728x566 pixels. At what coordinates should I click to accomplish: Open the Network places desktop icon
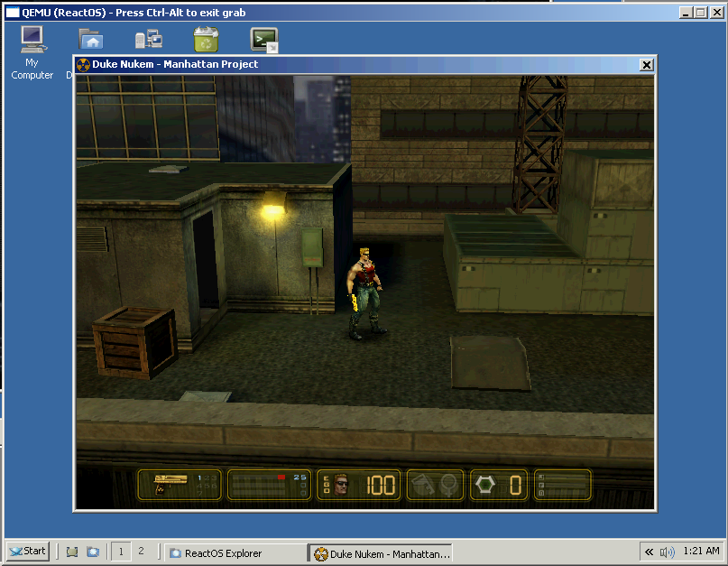[148, 40]
